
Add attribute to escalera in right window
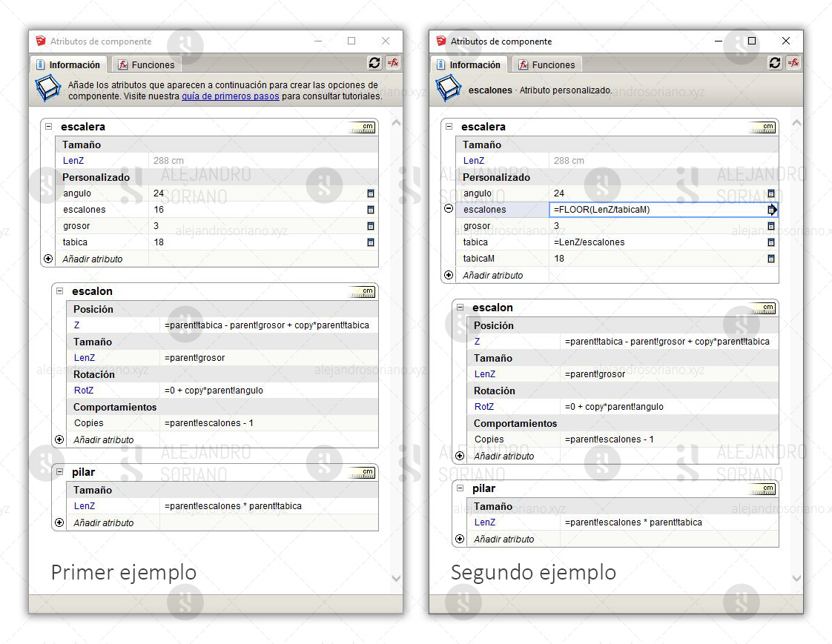[x=449, y=276]
